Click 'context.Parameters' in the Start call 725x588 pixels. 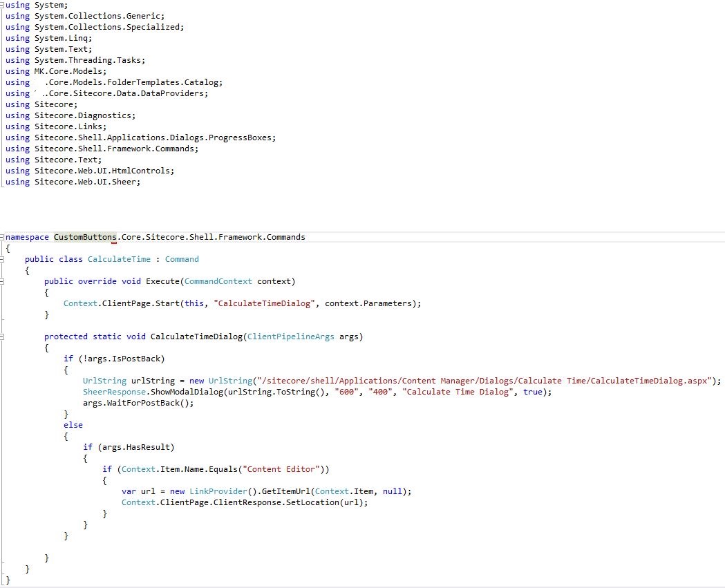368,304
